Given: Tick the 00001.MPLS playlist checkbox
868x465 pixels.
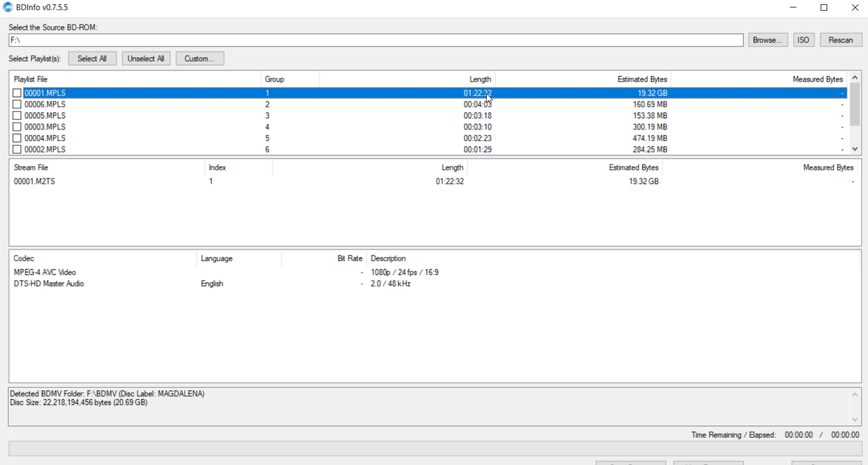Looking at the screenshot, I should coord(17,94).
